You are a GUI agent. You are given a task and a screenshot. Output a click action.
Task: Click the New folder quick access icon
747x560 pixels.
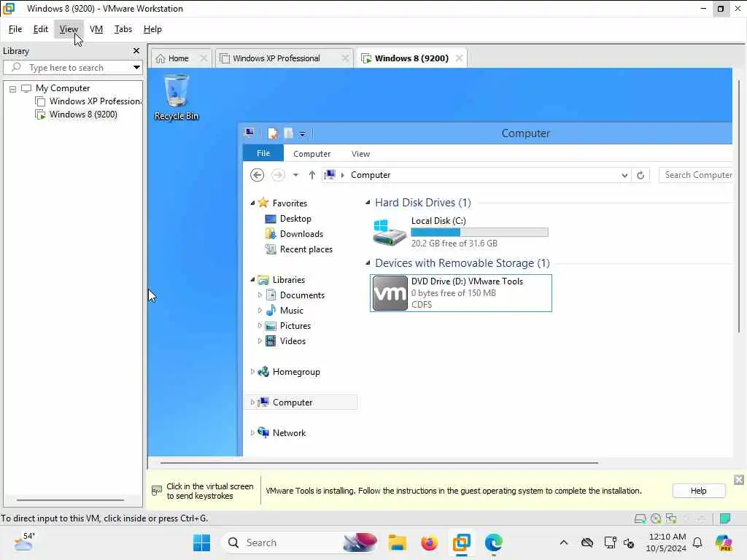coord(288,133)
